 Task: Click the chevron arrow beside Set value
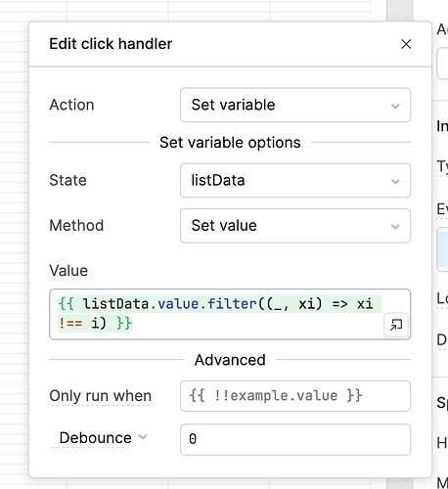(395, 227)
